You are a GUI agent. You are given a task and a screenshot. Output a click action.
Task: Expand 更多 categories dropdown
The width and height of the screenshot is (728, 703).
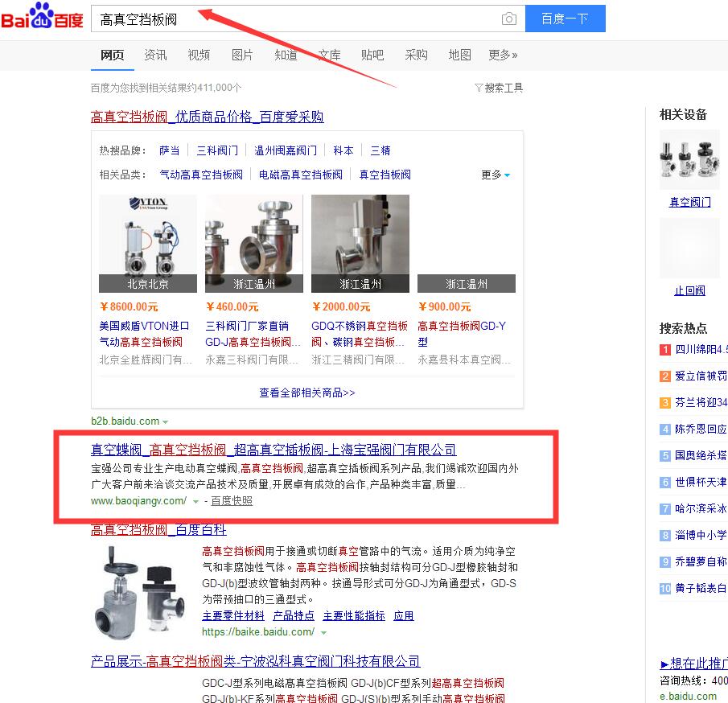(x=496, y=175)
